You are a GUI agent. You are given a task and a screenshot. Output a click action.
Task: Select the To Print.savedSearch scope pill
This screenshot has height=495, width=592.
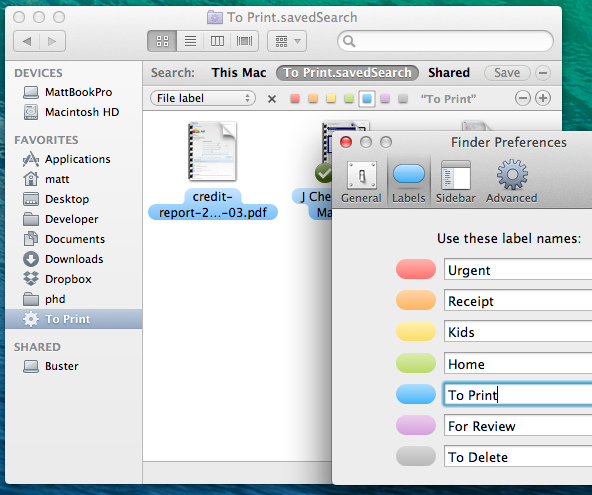pyautogui.click(x=347, y=72)
